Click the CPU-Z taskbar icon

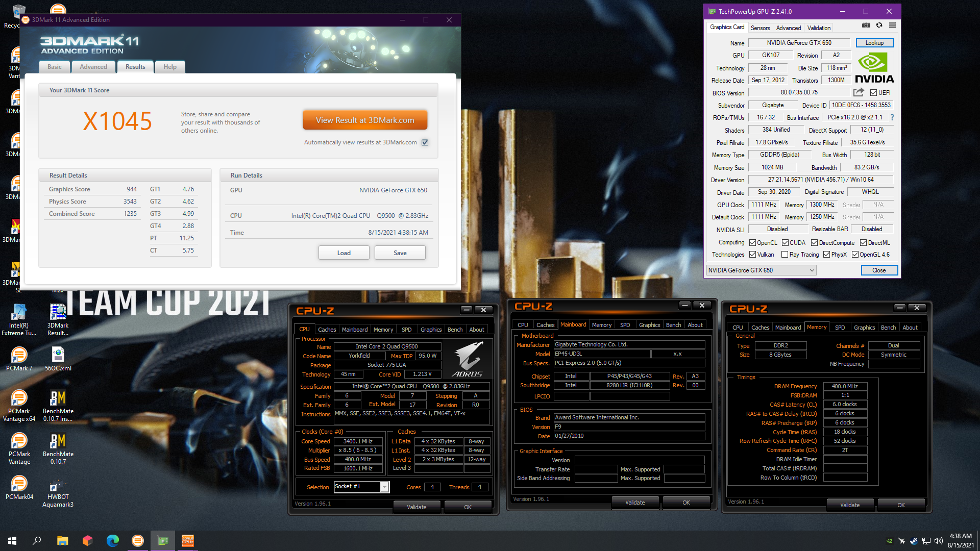click(188, 541)
